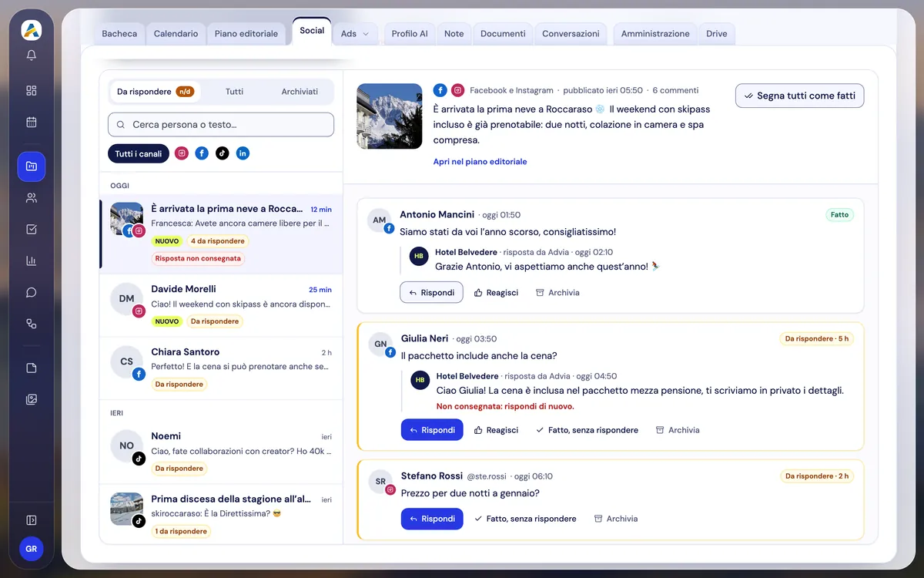The width and height of the screenshot is (924, 578).
Task: Click Archivia under Giulia Neri's comment
Action: pyautogui.click(x=678, y=430)
